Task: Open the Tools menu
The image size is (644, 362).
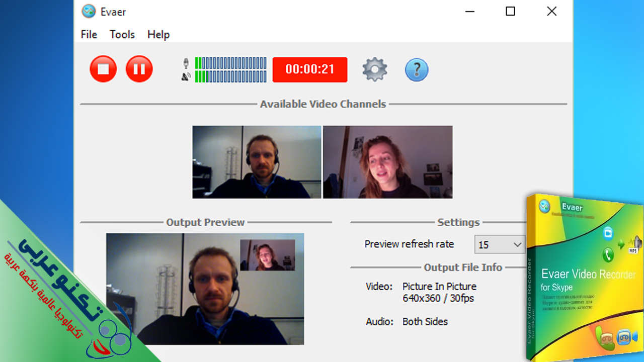Action: click(122, 34)
